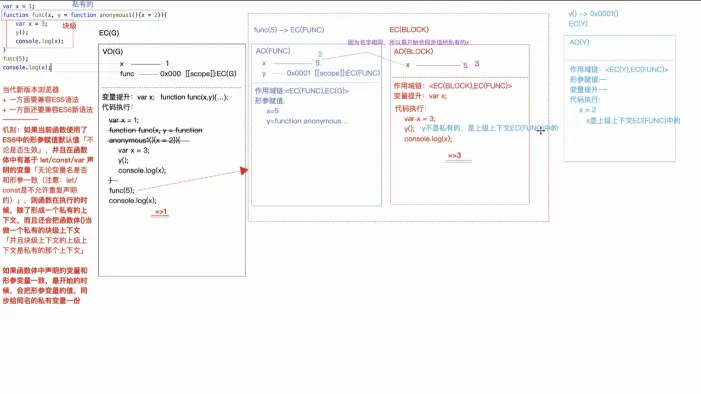Select the 'AO(BLOCK)' label
The image size is (701, 394).
(413, 51)
